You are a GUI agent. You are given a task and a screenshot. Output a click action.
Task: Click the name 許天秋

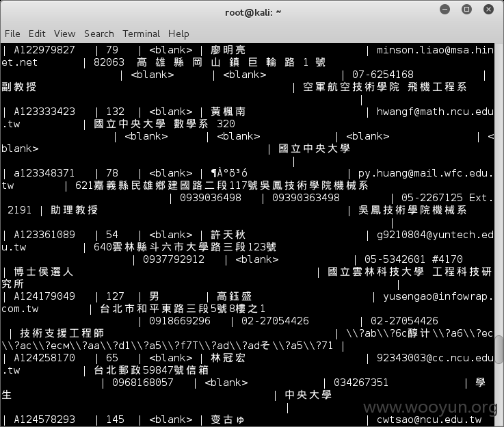tap(228, 235)
